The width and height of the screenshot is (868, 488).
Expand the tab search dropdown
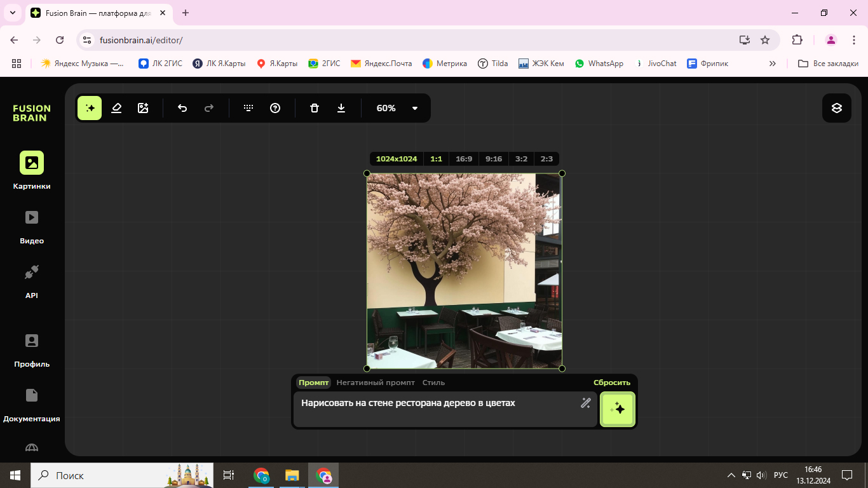pos(12,13)
